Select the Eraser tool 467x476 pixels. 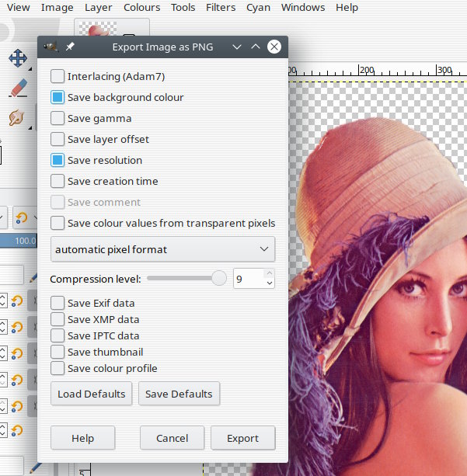point(18,88)
